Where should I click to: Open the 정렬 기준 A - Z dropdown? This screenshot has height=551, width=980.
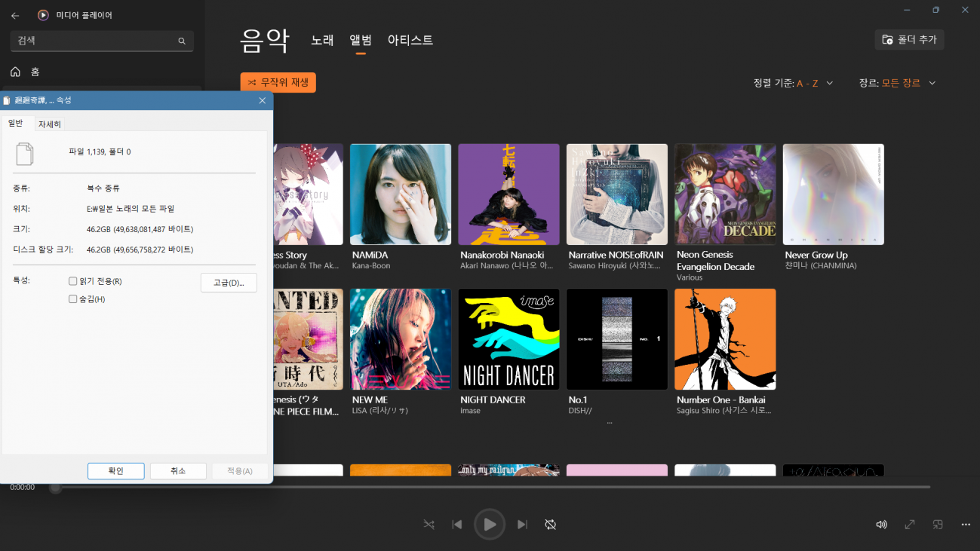point(793,83)
